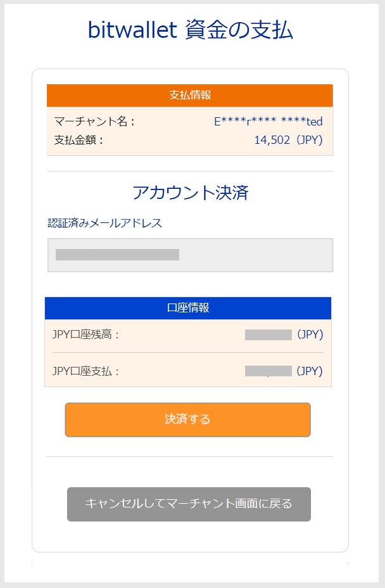Click the word bitwallet in the title
Viewport: 385px width, 588px height.
[132, 30]
